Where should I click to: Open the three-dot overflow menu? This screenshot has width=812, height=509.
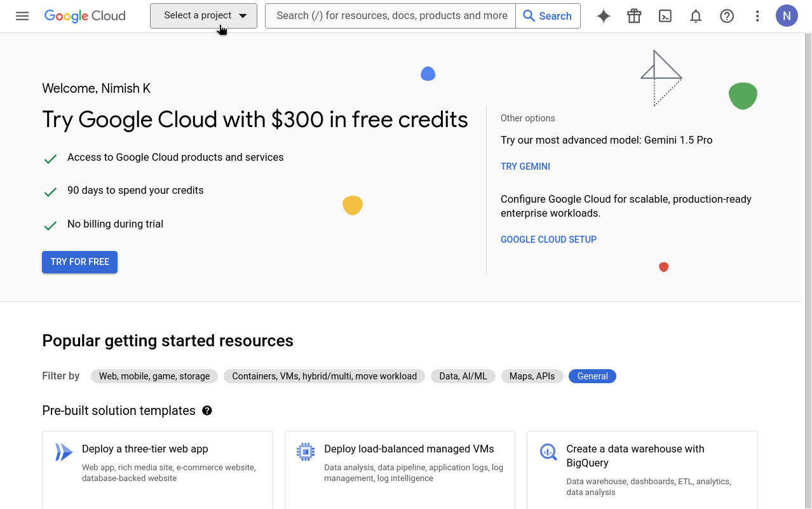(x=757, y=16)
